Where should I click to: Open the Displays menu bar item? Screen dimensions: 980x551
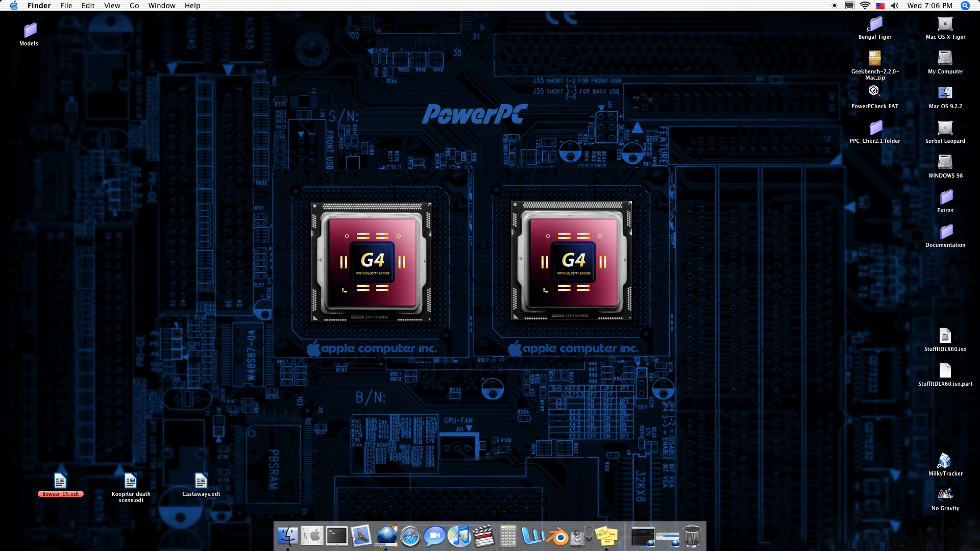coord(850,6)
